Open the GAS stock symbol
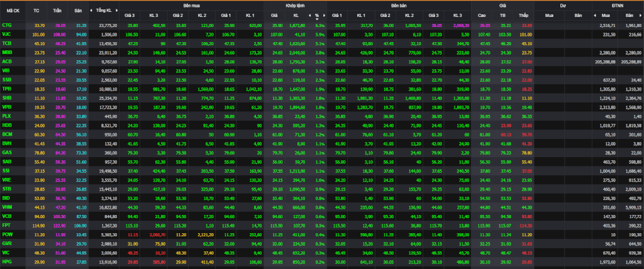 pyautogui.click(x=6, y=152)
